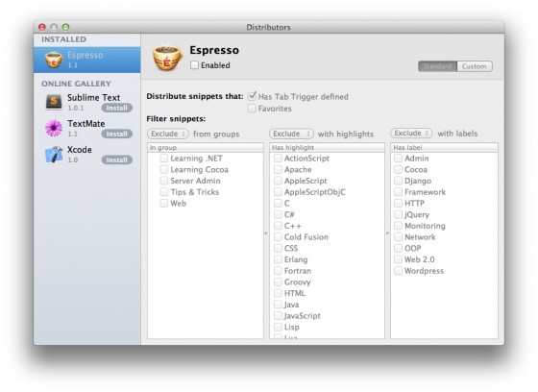Check the Wordpress label

[398, 271]
